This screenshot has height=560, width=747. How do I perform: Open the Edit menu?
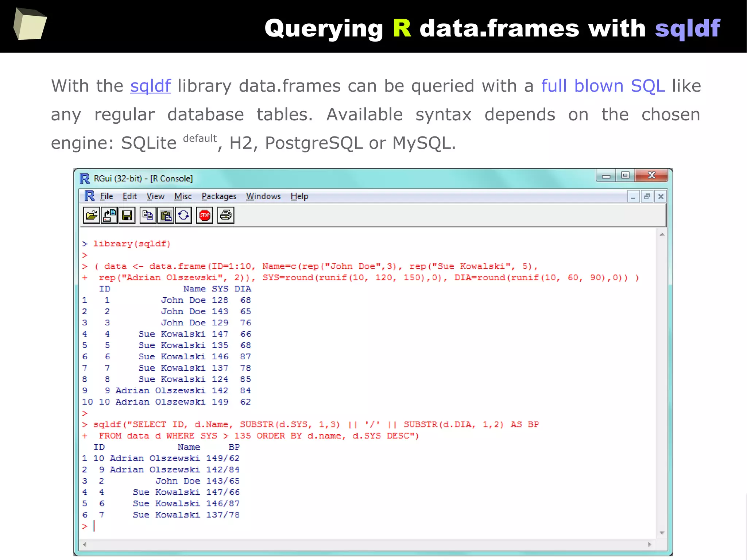129,196
